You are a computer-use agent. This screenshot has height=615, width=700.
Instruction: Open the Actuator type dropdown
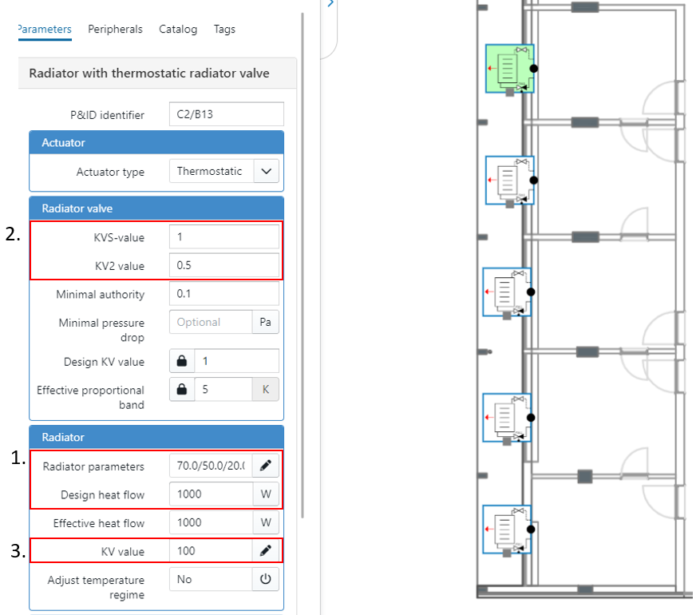click(x=266, y=171)
